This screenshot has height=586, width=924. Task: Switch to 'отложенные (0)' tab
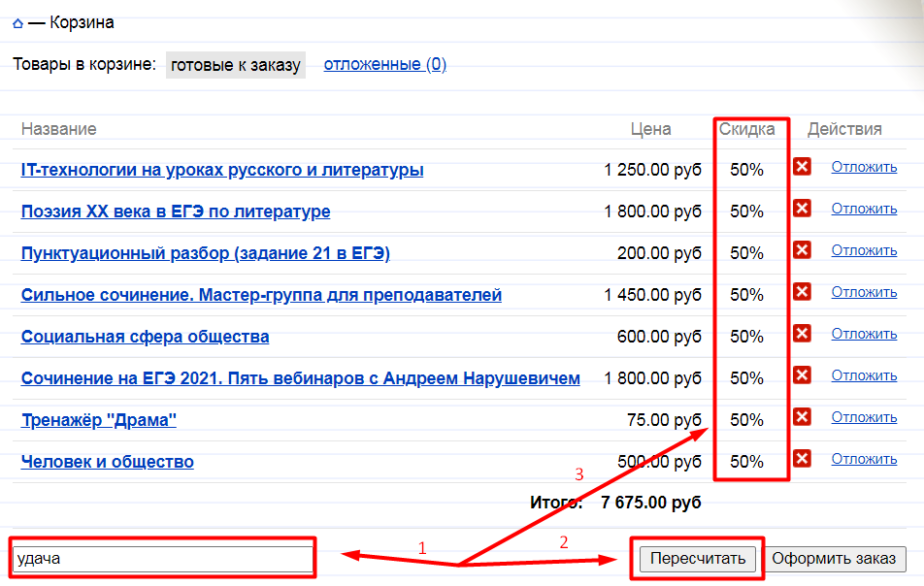384,64
